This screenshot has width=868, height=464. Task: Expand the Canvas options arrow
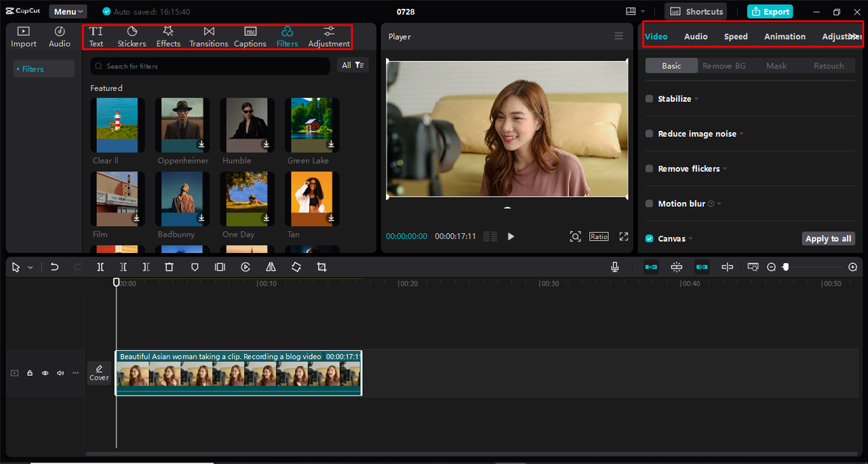690,239
